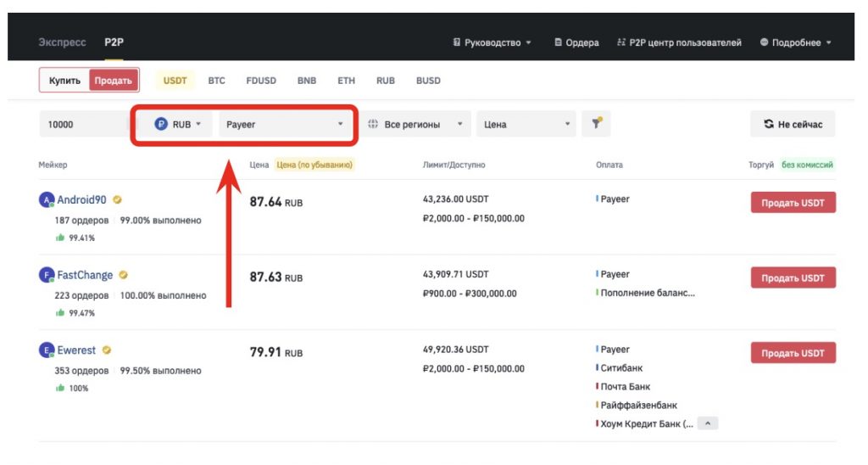The image size is (868, 465).
Task: Open the RUB currency dropdown
Action: coord(177,124)
